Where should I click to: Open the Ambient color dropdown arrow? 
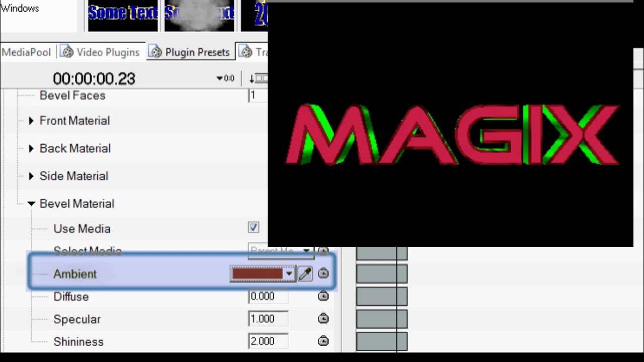tap(289, 274)
